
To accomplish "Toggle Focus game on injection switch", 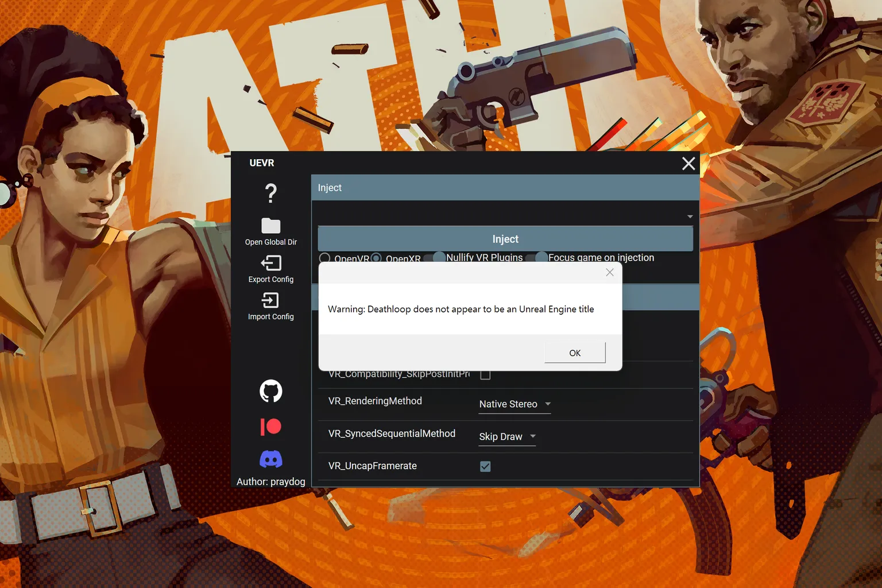I will (x=537, y=258).
